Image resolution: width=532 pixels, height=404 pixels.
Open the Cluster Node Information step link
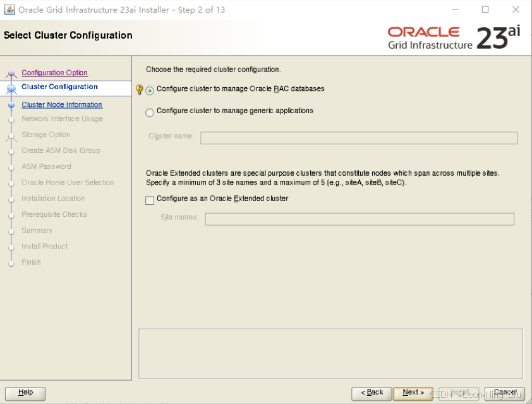(62, 104)
